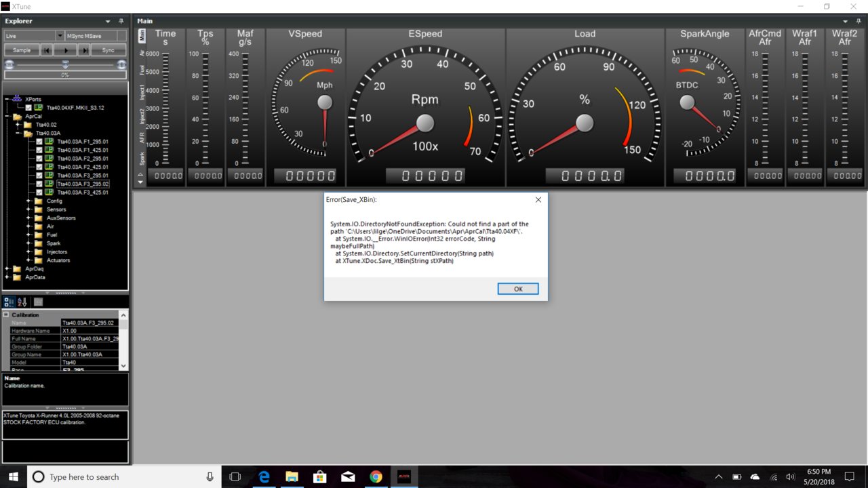Expand the Sensors folder
The width and height of the screenshot is (868, 488).
28,209
